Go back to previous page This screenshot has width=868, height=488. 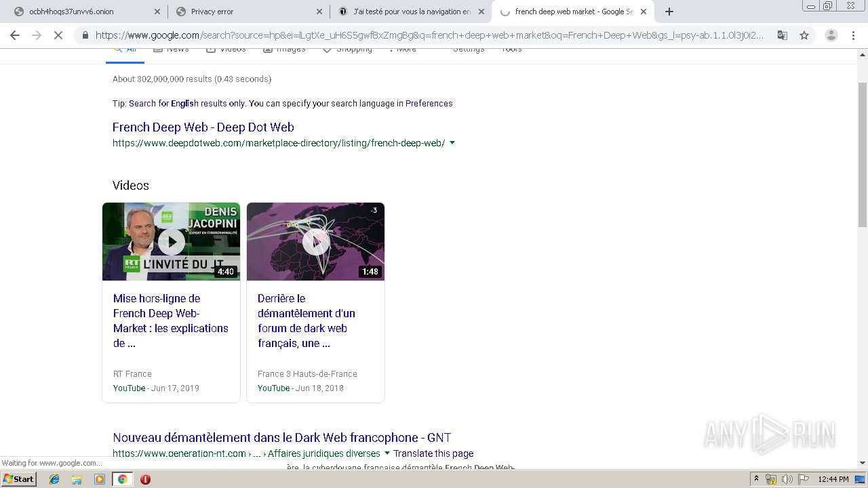[x=15, y=35]
